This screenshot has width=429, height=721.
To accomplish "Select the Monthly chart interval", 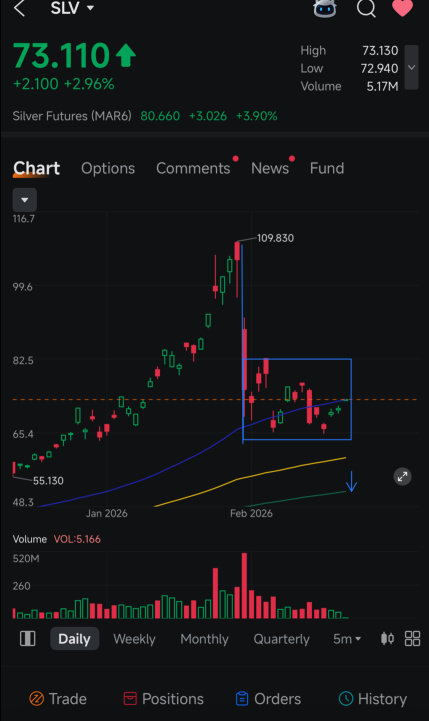I will (204, 639).
